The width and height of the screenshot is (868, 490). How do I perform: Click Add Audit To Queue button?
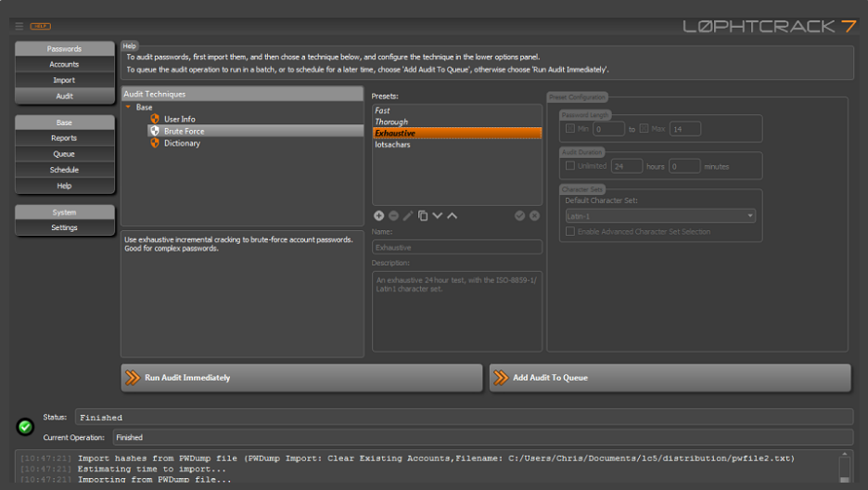coord(670,378)
